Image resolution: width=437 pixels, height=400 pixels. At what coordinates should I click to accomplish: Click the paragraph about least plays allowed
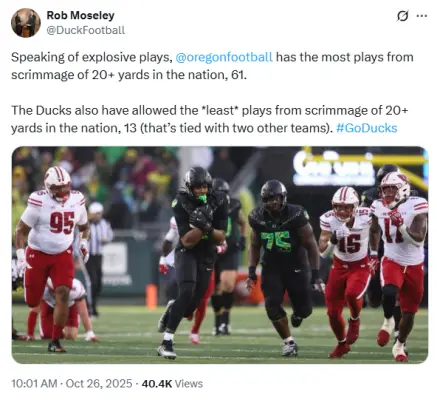click(x=210, y=119)
